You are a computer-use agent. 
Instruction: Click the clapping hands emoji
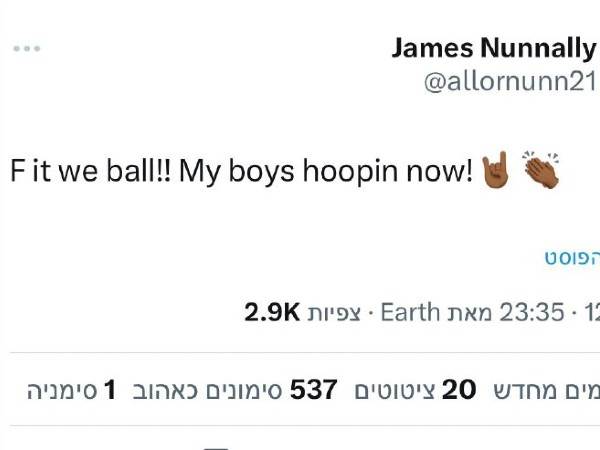(x=541, y=171)
